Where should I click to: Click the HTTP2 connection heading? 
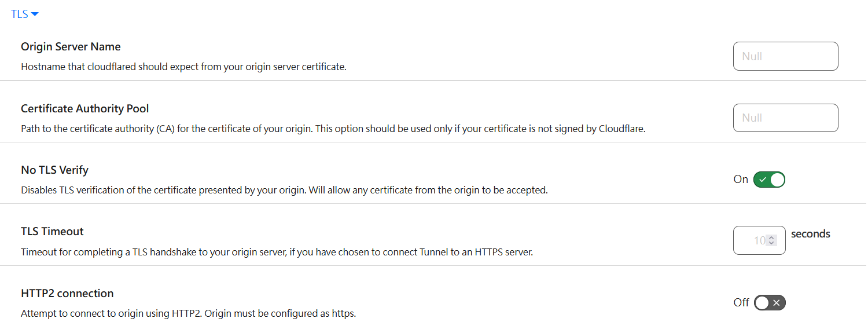tap(67, 294)
